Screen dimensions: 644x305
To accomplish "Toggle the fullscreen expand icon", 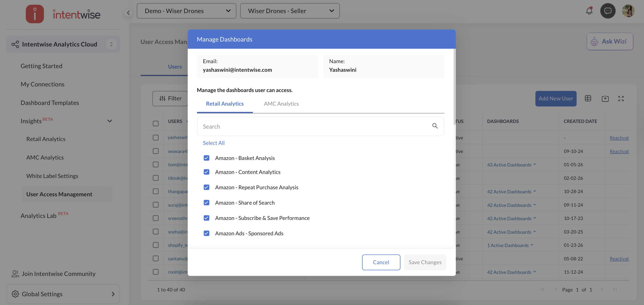I will 621,99.
